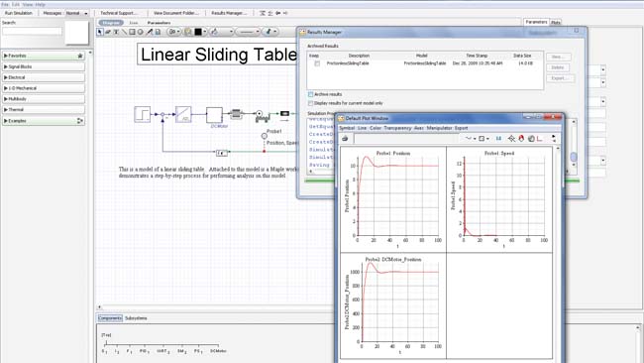Click the simulation log scrollbar thumb

pyautogui.click(x=574, y=157)
